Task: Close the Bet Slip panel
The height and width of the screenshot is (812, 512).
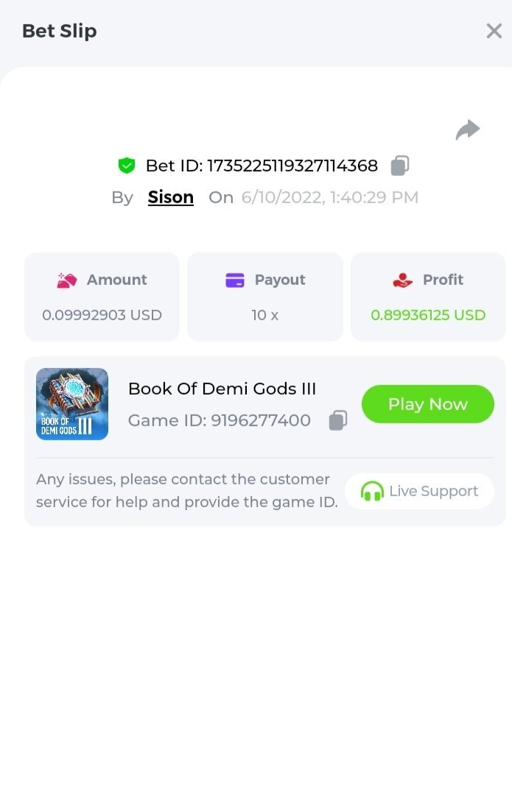Action: coord(494,31)
